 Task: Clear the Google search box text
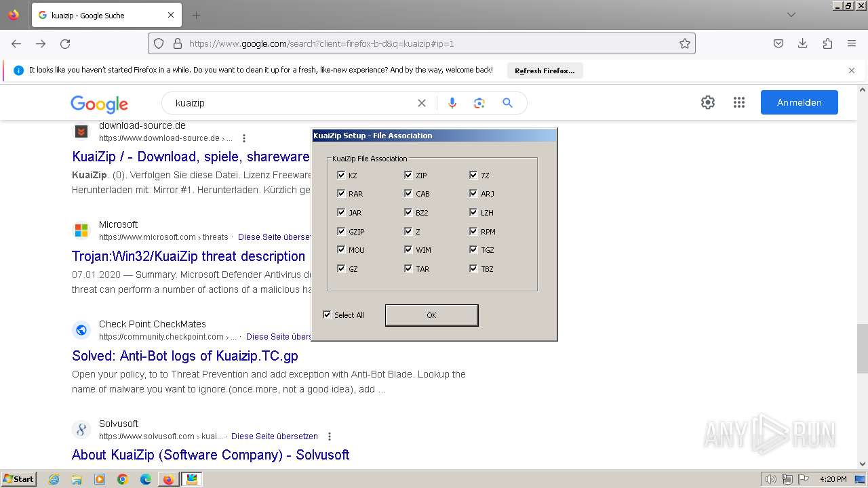(422, 103)
